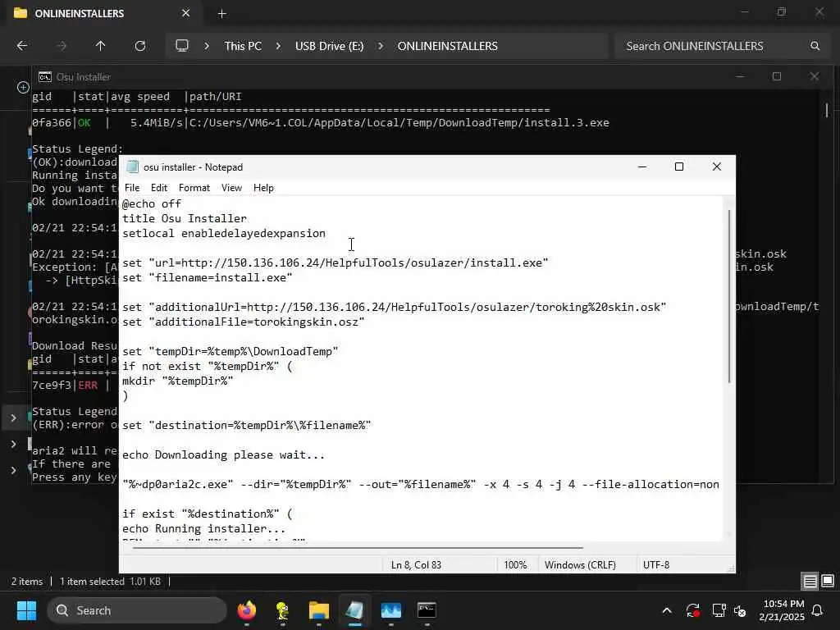Open the Format menu in Notepad
This screenshot has height=630, width=840.
point(194,188)
